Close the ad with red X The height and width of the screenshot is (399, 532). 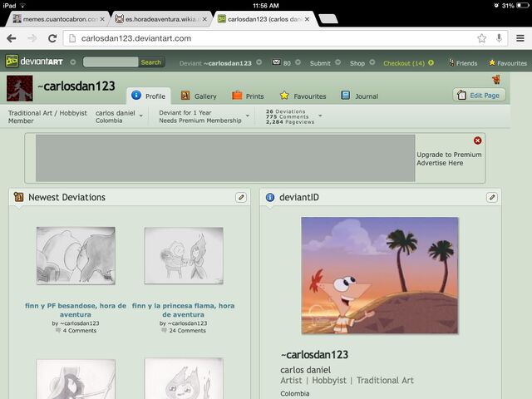coord(477,140)
